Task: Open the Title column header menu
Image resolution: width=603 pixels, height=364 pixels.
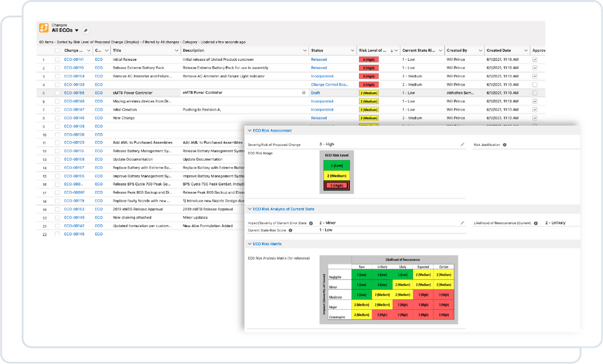Action: click(x=177, y=50)
